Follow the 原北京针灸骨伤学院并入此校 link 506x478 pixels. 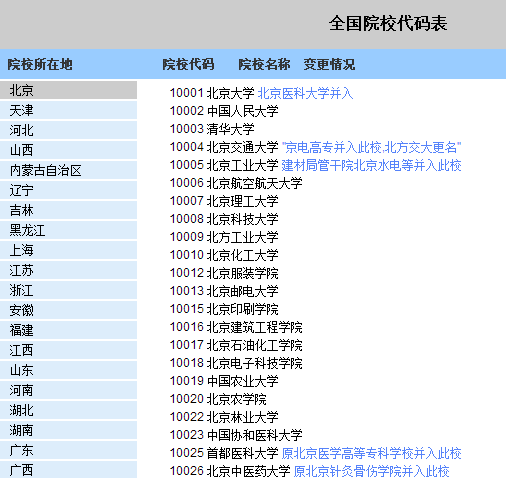point(371,471)
